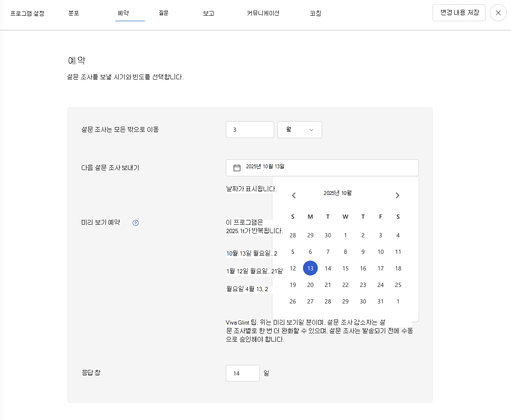Switch to the 커뮤니케이션 tab

pos(263,13)
